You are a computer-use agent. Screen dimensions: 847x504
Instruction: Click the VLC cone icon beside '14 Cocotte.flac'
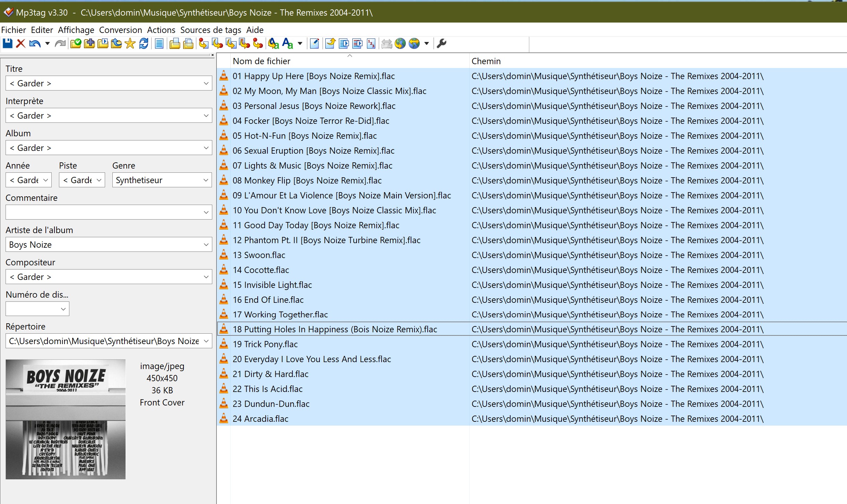[x=224, y=270]
